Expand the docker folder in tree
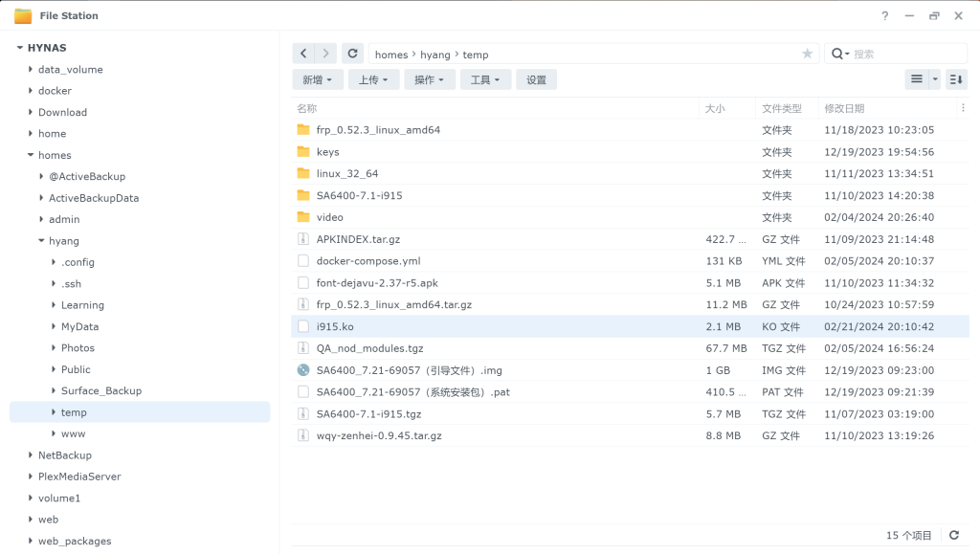The height and width of the screenshot is (554, 980). click(31, 91)
